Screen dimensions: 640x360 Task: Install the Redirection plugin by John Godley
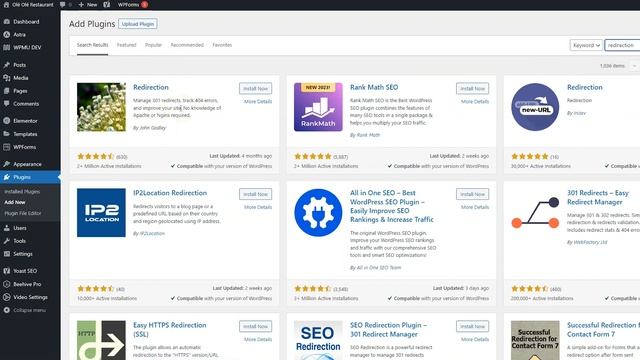(x=256, y=89)
